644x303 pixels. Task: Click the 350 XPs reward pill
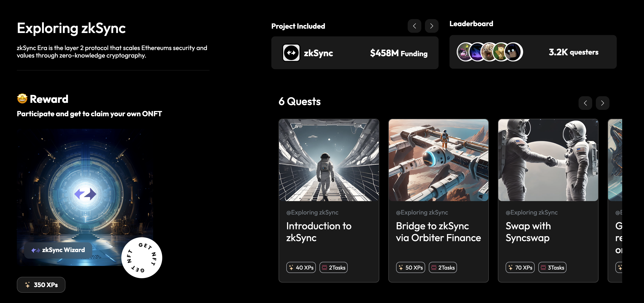[41, 285]
